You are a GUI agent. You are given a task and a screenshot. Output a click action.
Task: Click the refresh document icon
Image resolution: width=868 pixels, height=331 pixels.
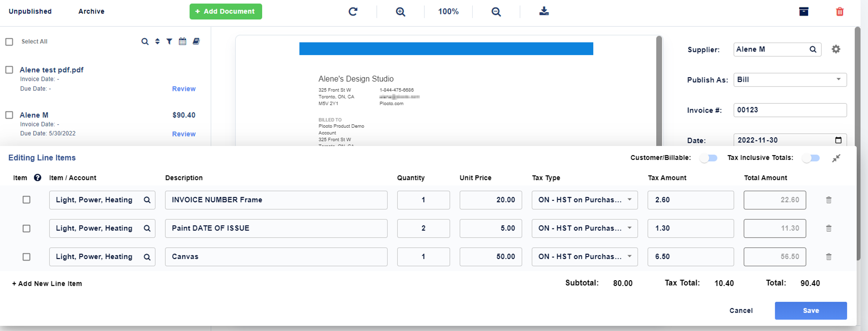(x=353, y=12)
